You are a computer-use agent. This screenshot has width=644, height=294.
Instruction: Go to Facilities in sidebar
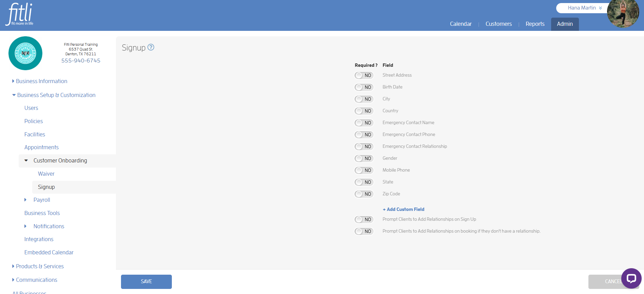35,134
